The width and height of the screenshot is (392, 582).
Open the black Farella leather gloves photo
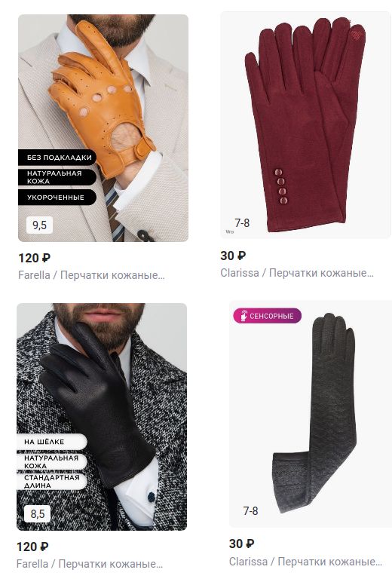pyautogui.click(x=102, y=417)
